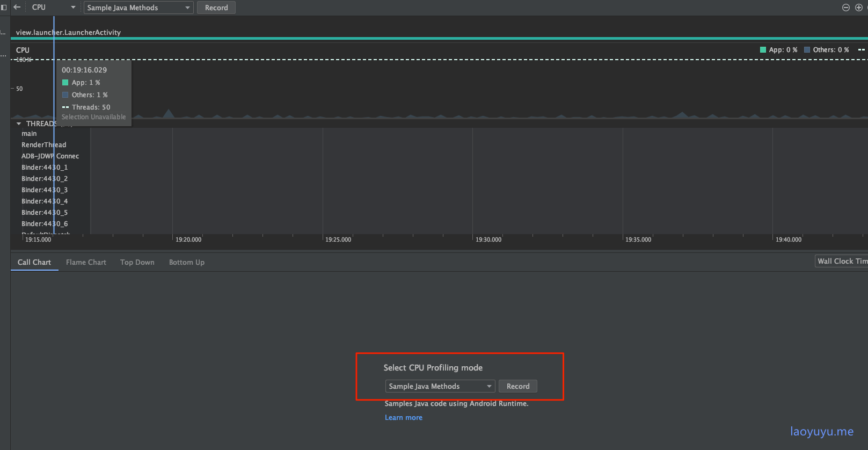Click the top toolbar Record button
The height and width of the screenshot is (450, 868).
(x=216, y=8)
